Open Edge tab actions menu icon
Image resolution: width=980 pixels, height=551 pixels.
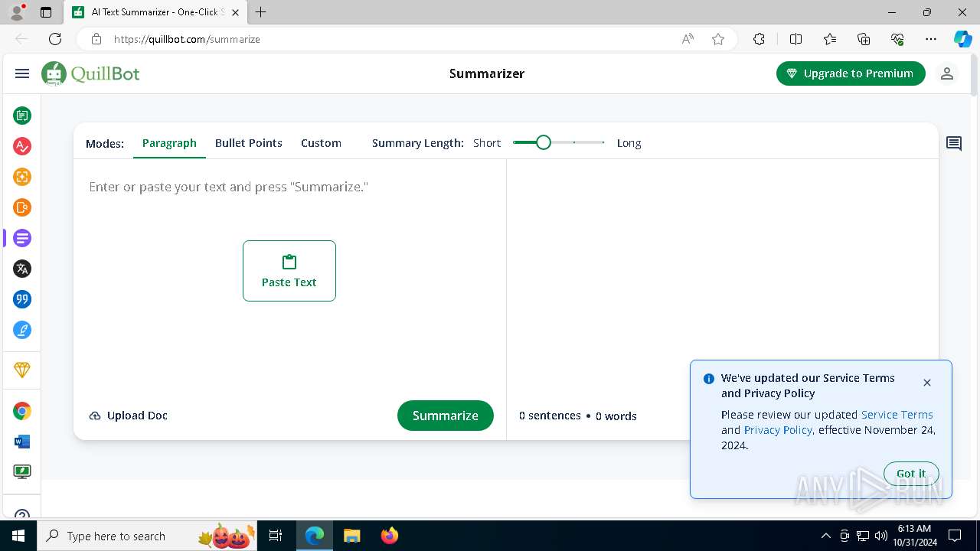[x=46, y=12]
